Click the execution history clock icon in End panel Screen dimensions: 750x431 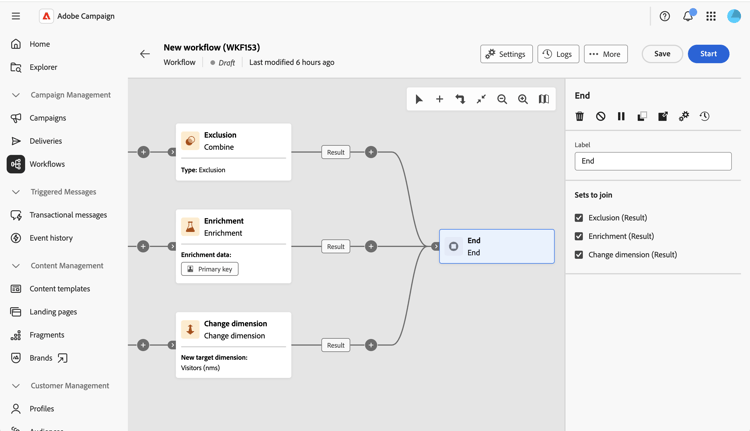[x=705, y=116]
